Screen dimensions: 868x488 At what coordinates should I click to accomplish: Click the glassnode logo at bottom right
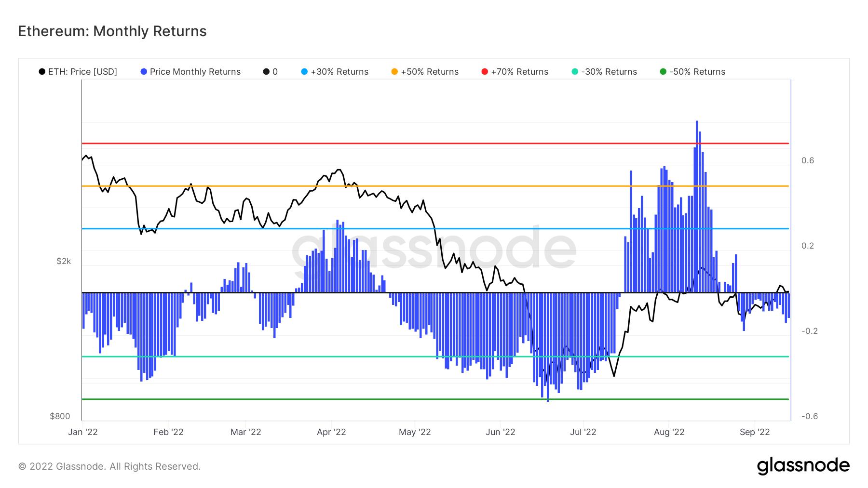coord(803,466)
